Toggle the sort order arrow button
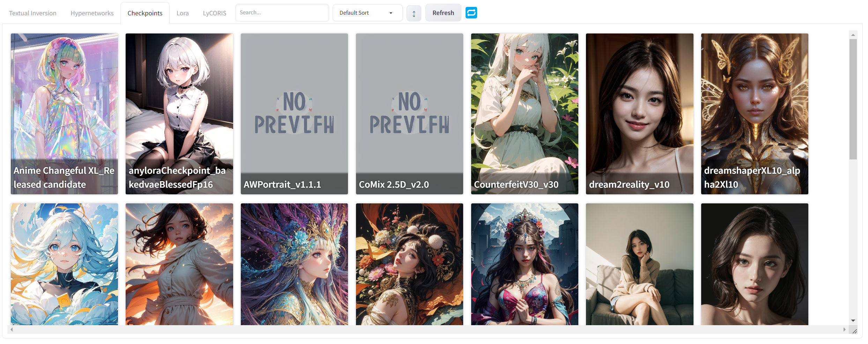This screenshot has width=868, height=344. (414, 13)
